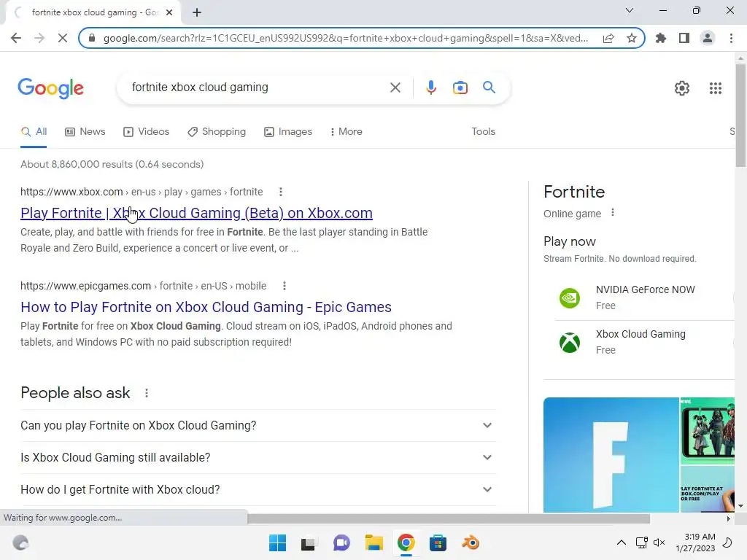Screen dimensions: 747x560
Task: Open chat app in taskbar
Action: tap(341, 542)
